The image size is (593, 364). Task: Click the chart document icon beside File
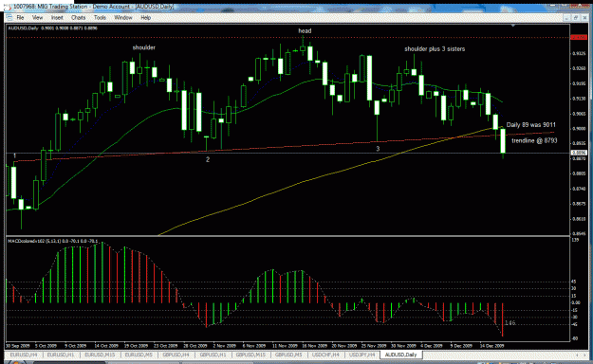click(9, 18)
